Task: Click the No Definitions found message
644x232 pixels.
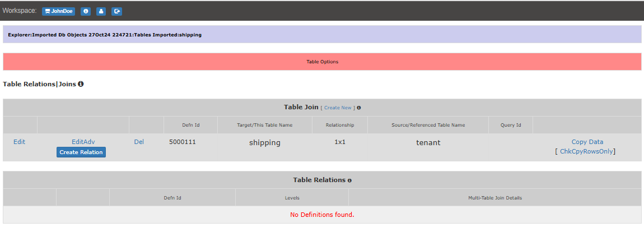Action: [322, 215]
